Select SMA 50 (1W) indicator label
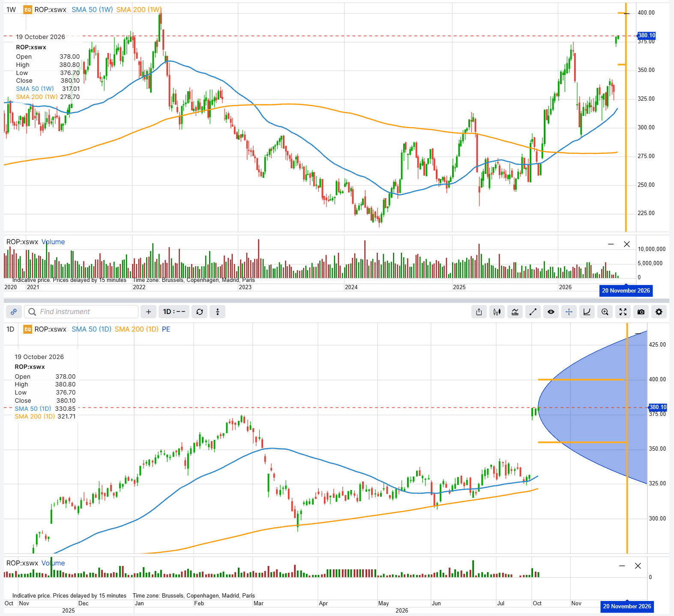The width and height of the screenshot is (674, 616). (x=92, y=9)
